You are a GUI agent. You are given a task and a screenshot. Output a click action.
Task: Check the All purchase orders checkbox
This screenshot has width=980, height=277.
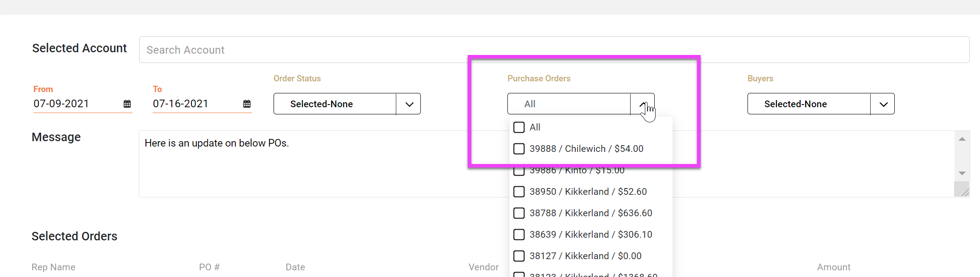coord(519,127)
